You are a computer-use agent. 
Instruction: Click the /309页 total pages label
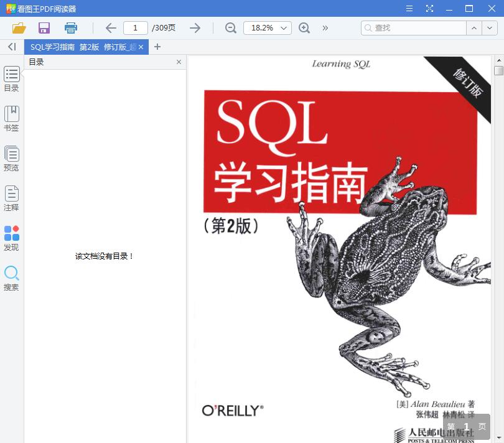(164, 28)
